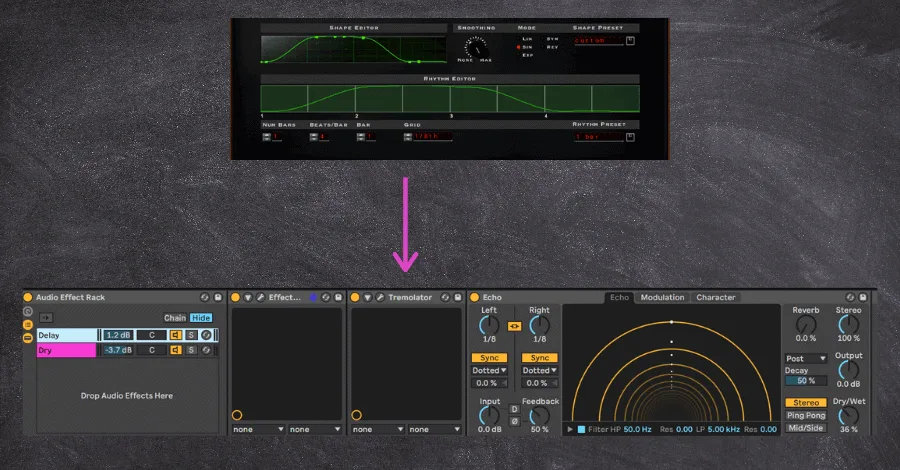Screen dimensions: 900x470
Task: Hot-swap the Delay chain
Action: pos(206,335)
